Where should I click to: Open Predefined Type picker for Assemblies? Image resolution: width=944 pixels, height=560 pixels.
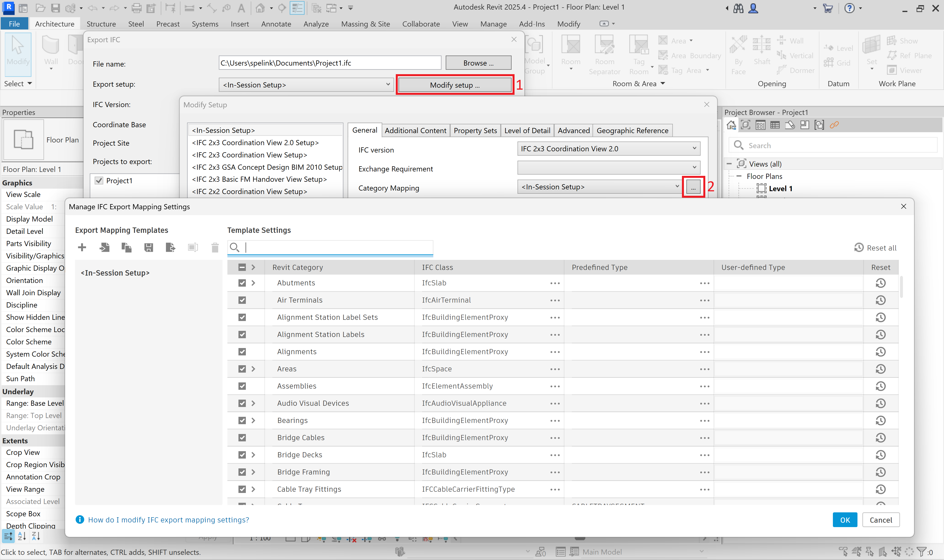pyautogui.click(x=704, y=386)
